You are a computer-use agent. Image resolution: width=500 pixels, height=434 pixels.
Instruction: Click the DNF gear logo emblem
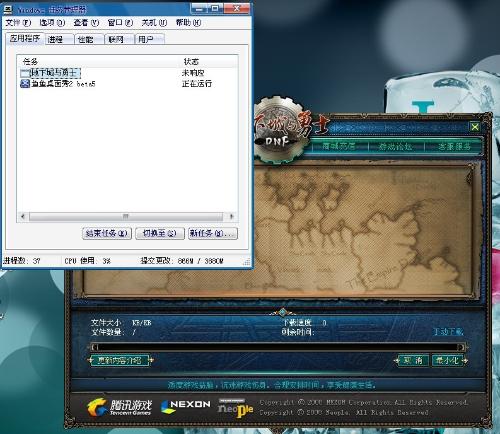(x=280, y=131)
